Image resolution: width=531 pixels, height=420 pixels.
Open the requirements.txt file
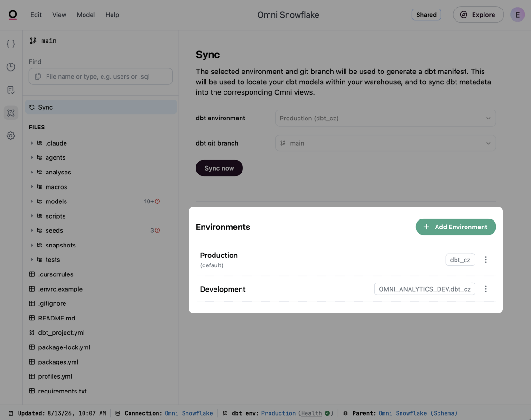coord(62,391)
